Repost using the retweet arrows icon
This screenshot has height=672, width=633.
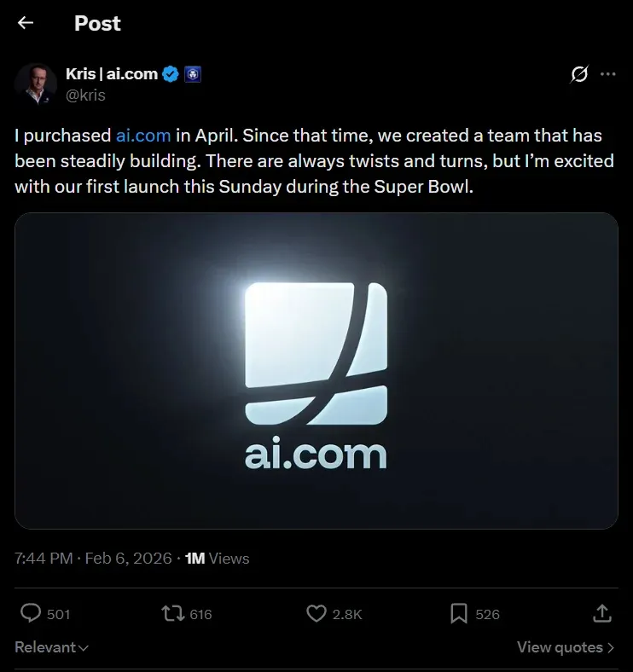click(173, 613)
